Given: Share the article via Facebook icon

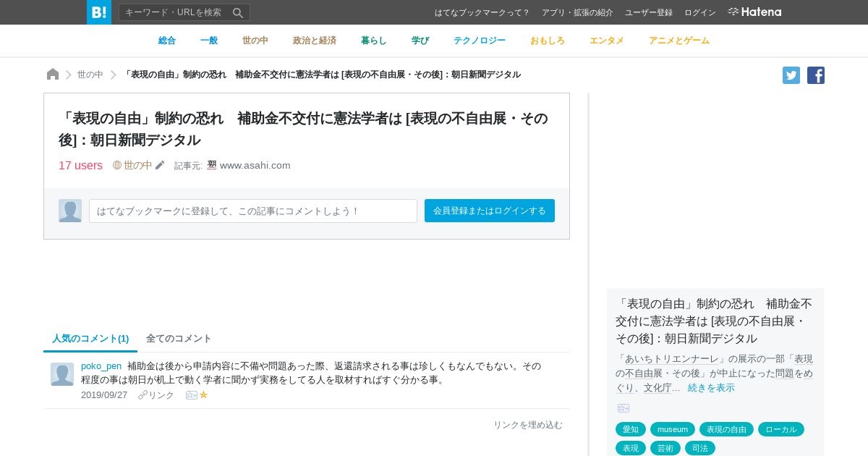Looking at the screenshot, I should [816, 75].
